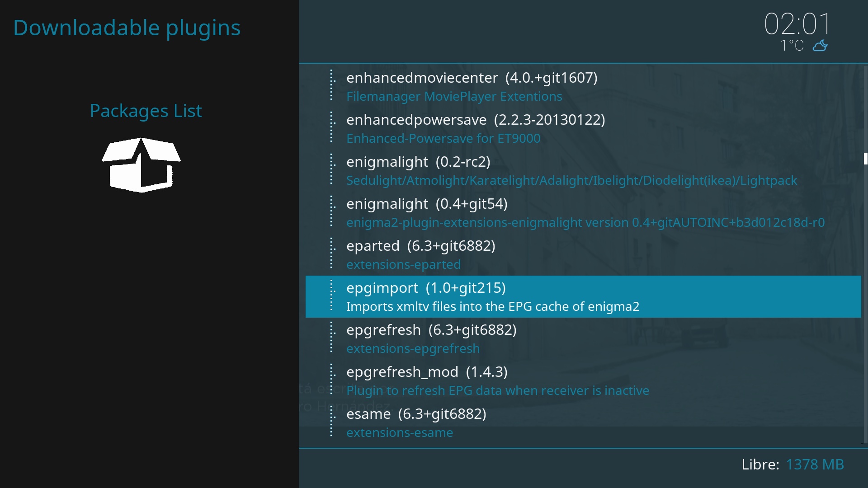The height and width of the screenshot is (488, 868).
Task: Click the dotted icon beside enhancedpowersave
Action: pos(332,127)
